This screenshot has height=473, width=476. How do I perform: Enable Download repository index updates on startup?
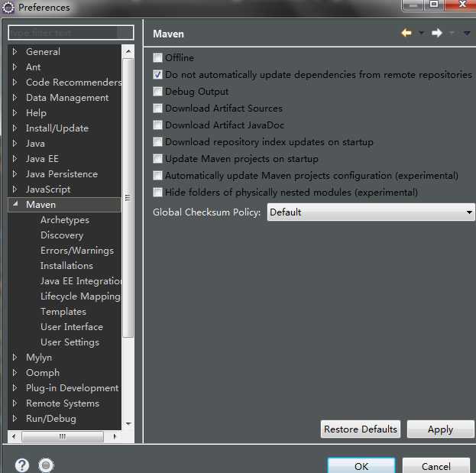click(157, 142)
